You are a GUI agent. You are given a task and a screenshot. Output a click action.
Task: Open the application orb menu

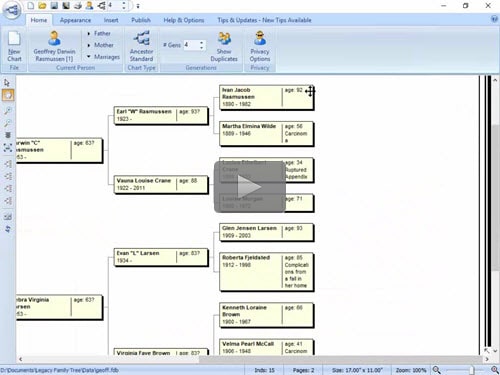pos(12,10)
